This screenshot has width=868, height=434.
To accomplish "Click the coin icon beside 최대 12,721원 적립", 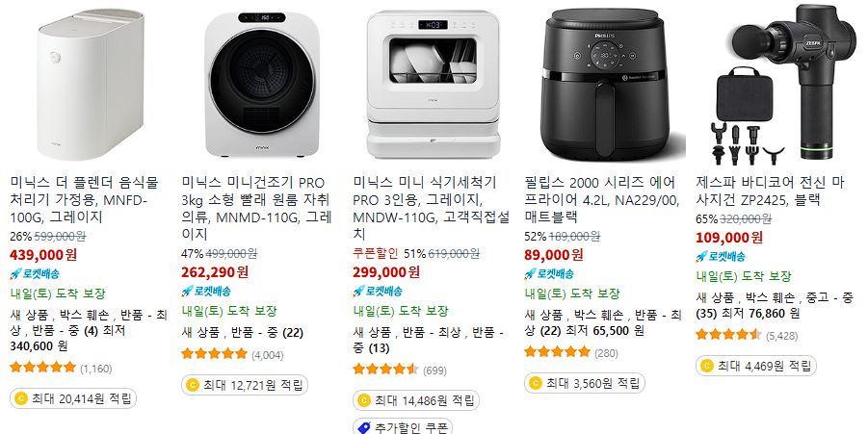I will tap(192, 385).
